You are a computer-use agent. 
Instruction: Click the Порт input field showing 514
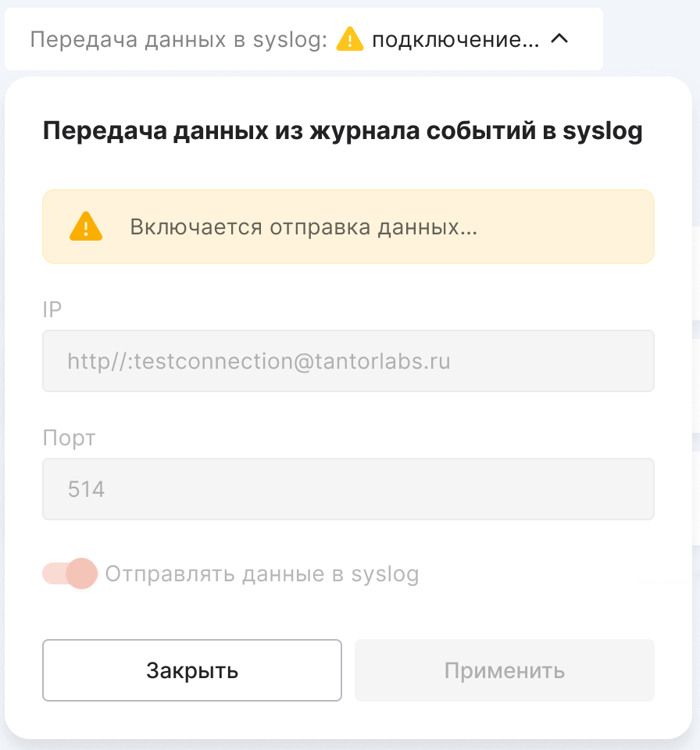click(x=348, y=489)
